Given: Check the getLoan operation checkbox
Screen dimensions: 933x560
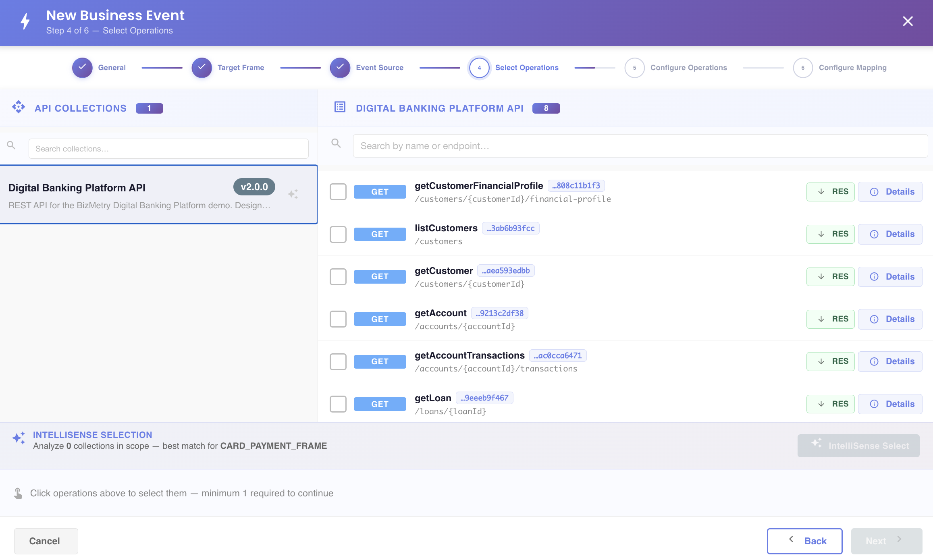Looking at the screenshot, I should (x=338, y=404).
